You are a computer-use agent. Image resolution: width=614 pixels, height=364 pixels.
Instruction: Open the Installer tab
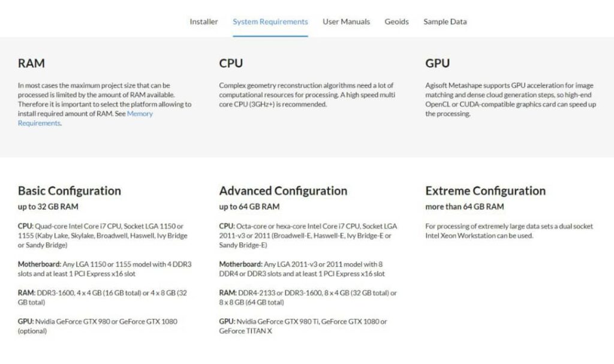pos(204,22)
